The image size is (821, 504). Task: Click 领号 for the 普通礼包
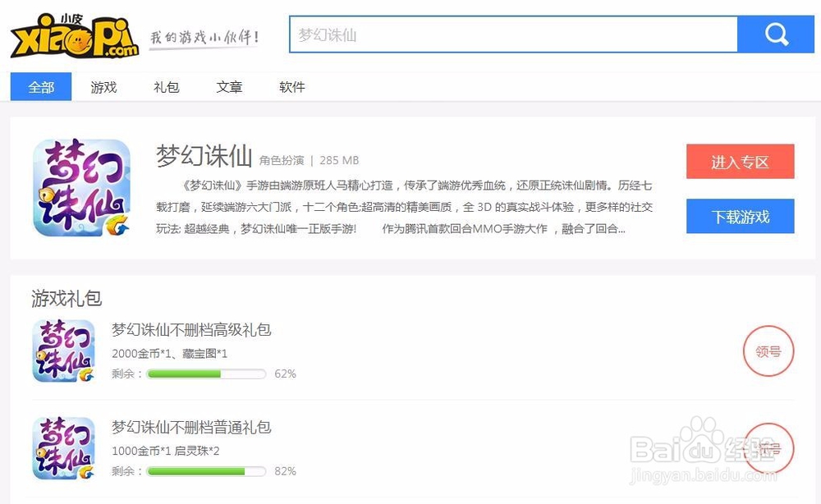click(768, 447)
